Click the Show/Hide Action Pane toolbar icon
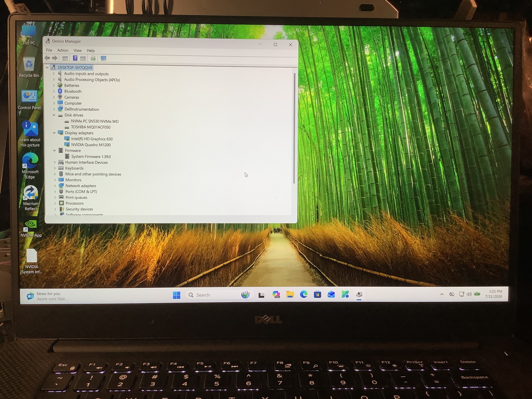The height and width of the screenshot is (399, 532). coord(83,59)
